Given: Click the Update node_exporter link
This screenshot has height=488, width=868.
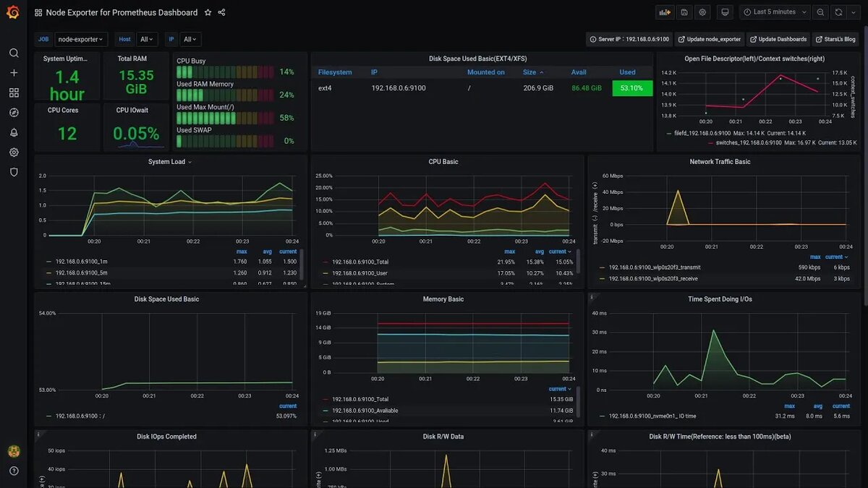Looking at the screenshot, I should 709,40.
